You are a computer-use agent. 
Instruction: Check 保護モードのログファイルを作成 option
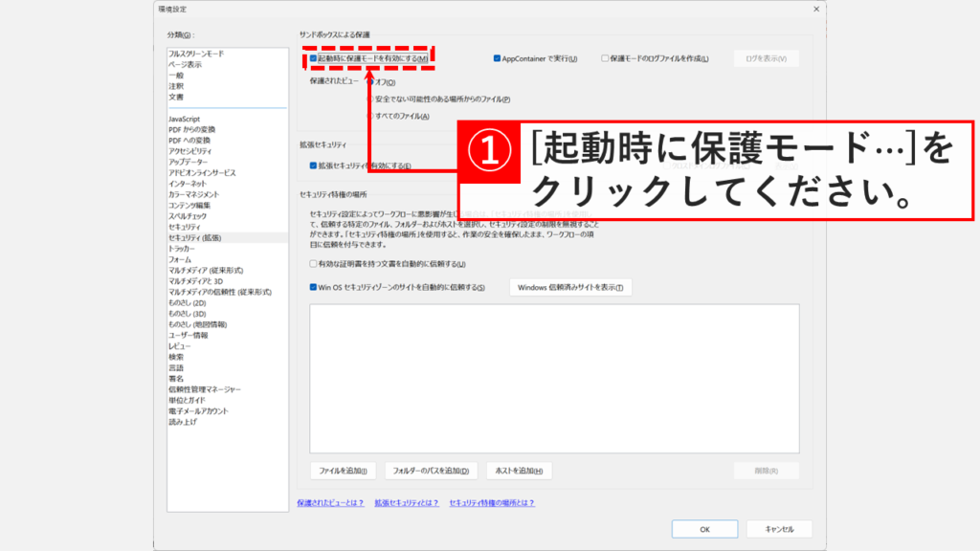605,58
